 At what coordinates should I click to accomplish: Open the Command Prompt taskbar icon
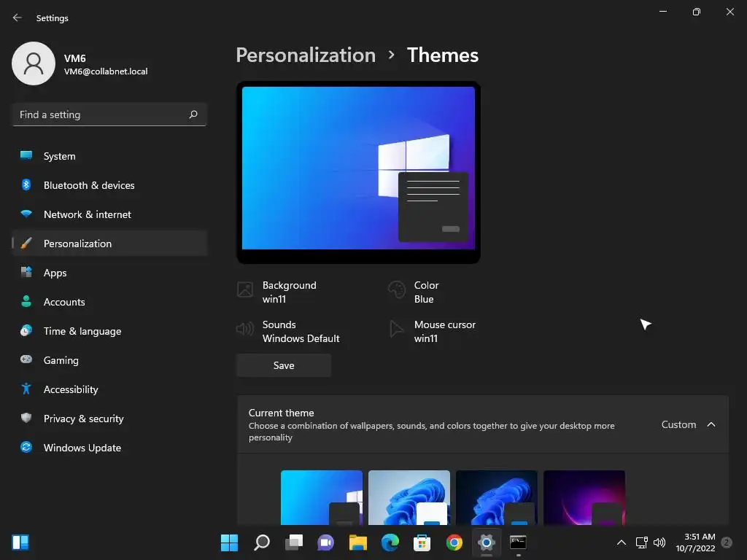pos(519,542)
